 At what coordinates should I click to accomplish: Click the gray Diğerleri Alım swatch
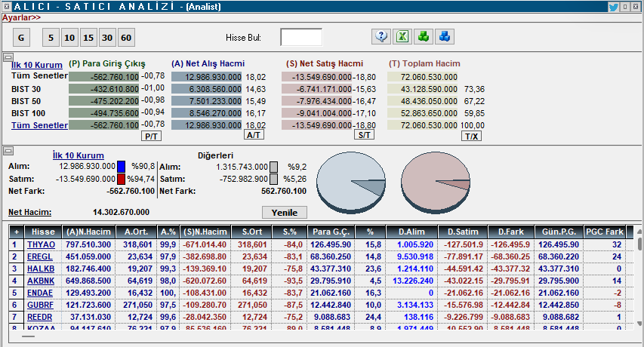(x=273, y=167)
